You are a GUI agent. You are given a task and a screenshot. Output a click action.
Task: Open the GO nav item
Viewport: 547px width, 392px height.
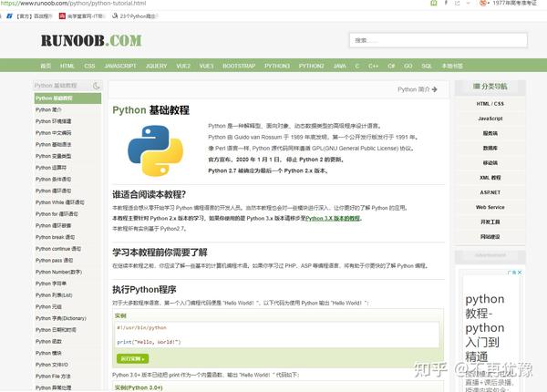pos(408,66)
